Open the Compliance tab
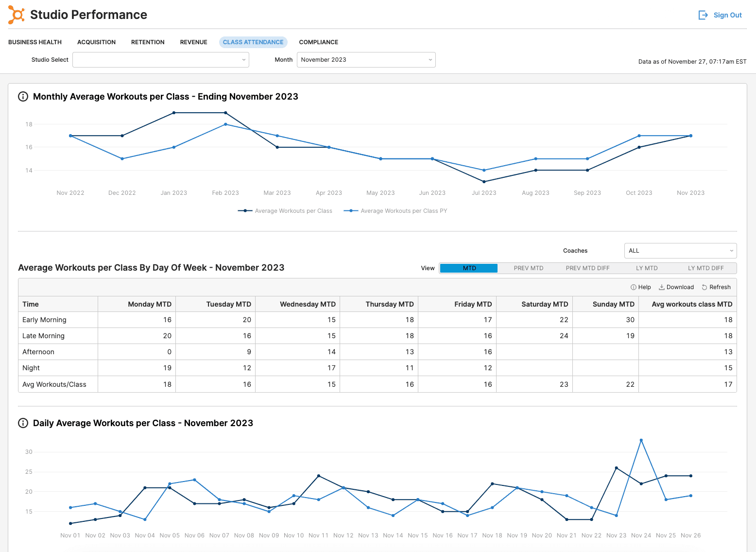 318,42
